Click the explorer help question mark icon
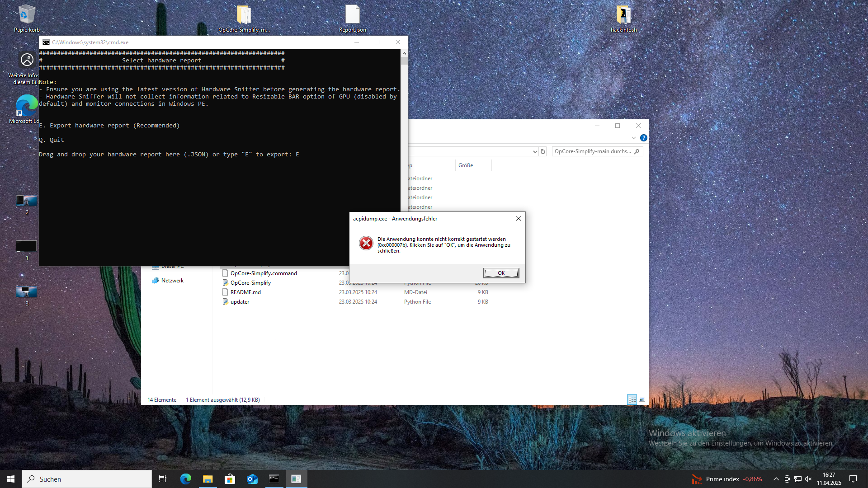This screenshot has width=868, height=488. click(644, 138)
